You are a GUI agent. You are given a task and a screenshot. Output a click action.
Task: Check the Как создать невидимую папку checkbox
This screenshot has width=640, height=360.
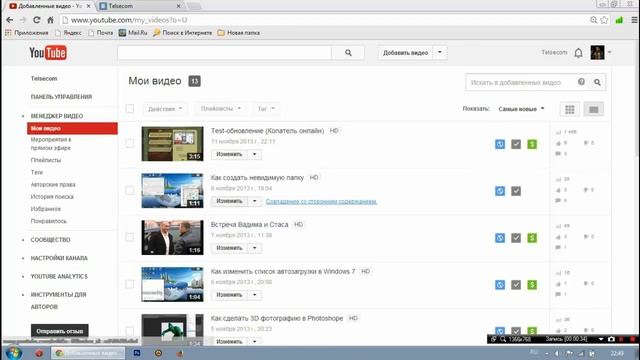[x=130, y=190]
